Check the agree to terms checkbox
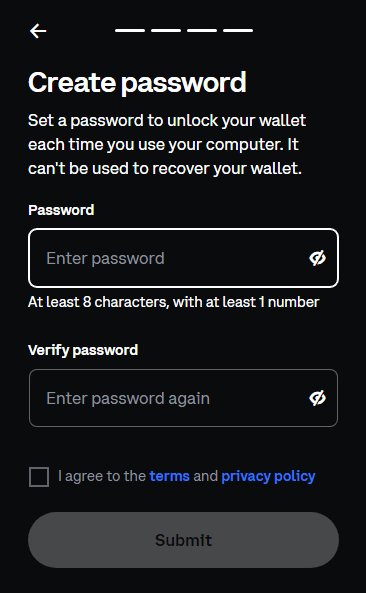The height and width of the screenshot is (593, 366). coord(39,477)
